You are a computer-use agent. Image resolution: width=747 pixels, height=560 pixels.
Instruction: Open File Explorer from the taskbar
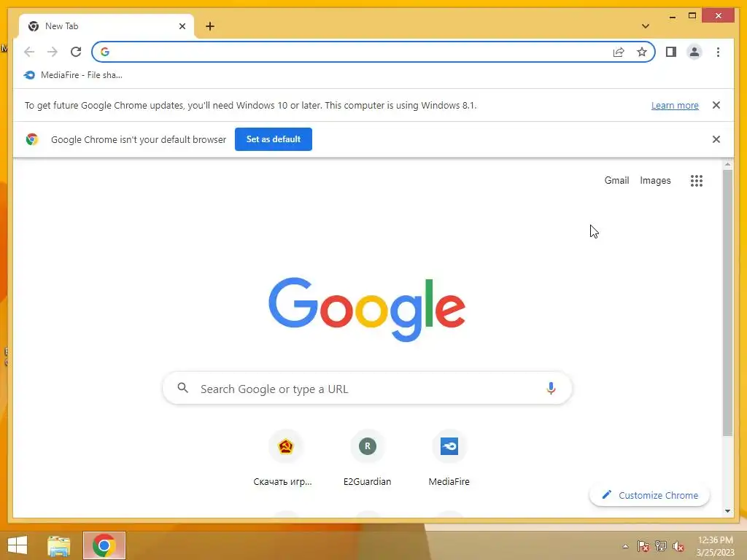pyautogui.click(x=58, y=545)
